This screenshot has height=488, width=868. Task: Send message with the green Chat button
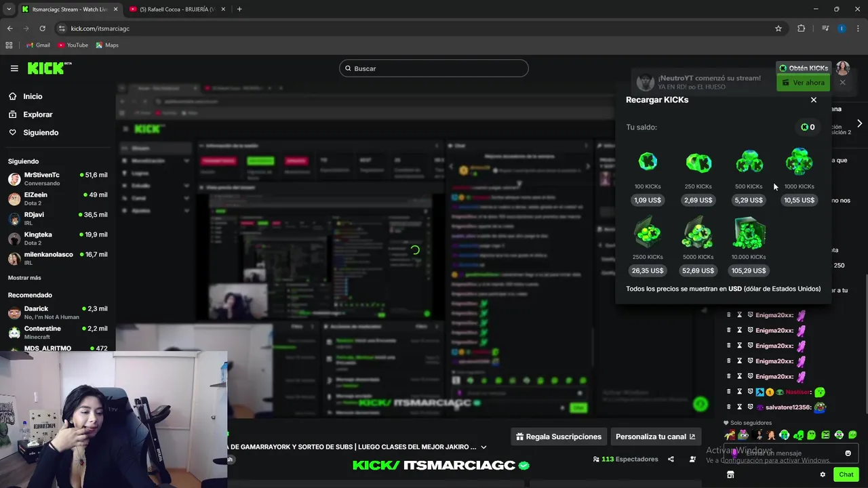tap(846, 474)
